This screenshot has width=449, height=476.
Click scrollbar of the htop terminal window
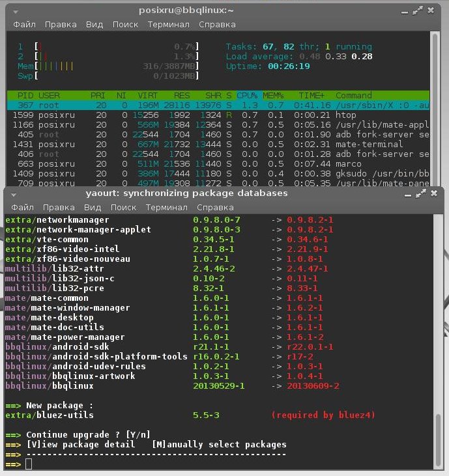click(x=435, y=109)
